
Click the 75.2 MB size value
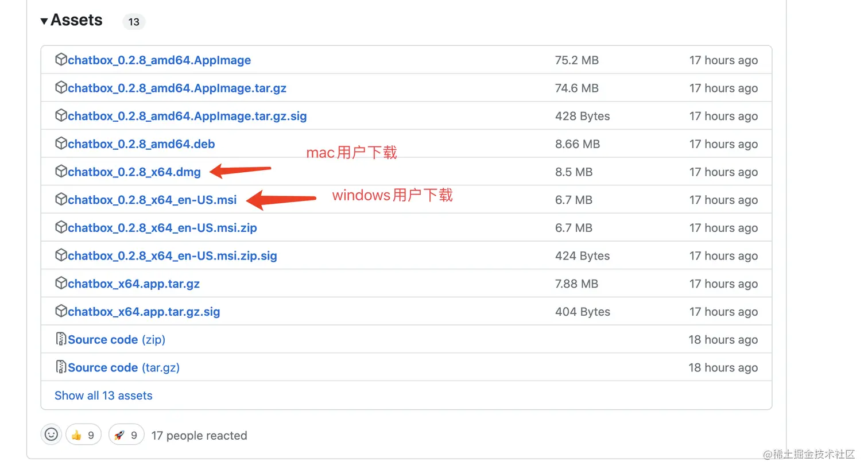pyautogui.click(x=577, y=60)
